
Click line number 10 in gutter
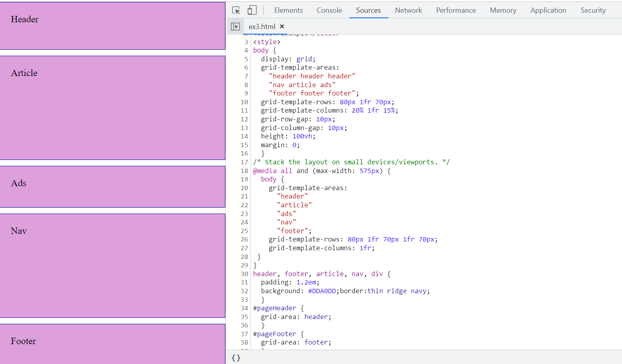click(244, 102)
